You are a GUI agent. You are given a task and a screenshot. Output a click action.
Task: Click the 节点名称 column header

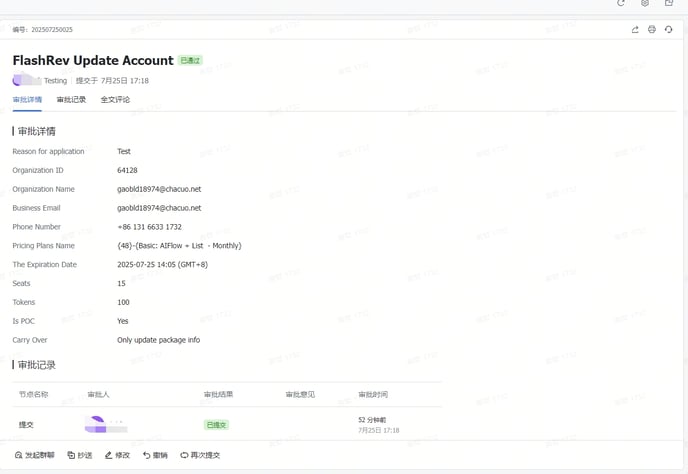click(33, 395)
